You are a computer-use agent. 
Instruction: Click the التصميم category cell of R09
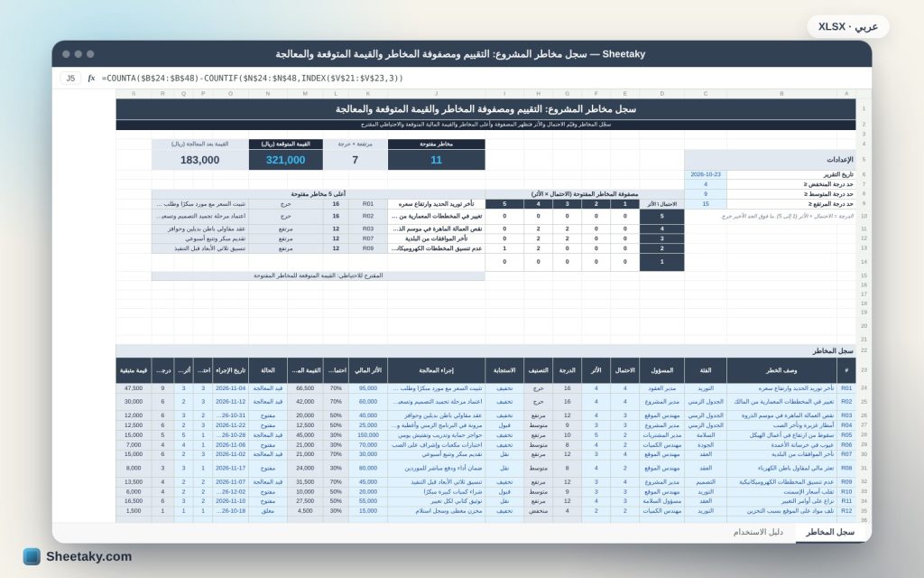706,482
